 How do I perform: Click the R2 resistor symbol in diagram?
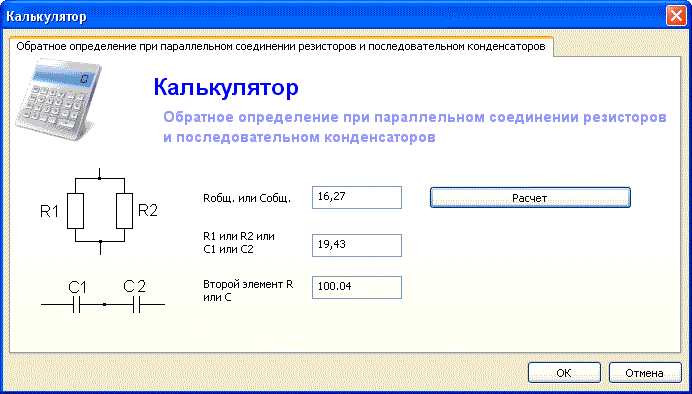pos(124,211)
